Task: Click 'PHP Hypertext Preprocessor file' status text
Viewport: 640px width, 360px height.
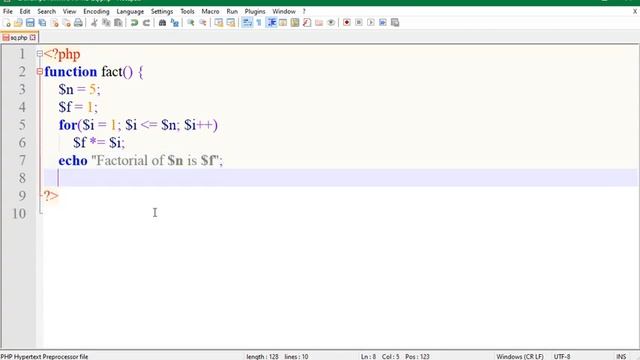Action: point(44,356)
